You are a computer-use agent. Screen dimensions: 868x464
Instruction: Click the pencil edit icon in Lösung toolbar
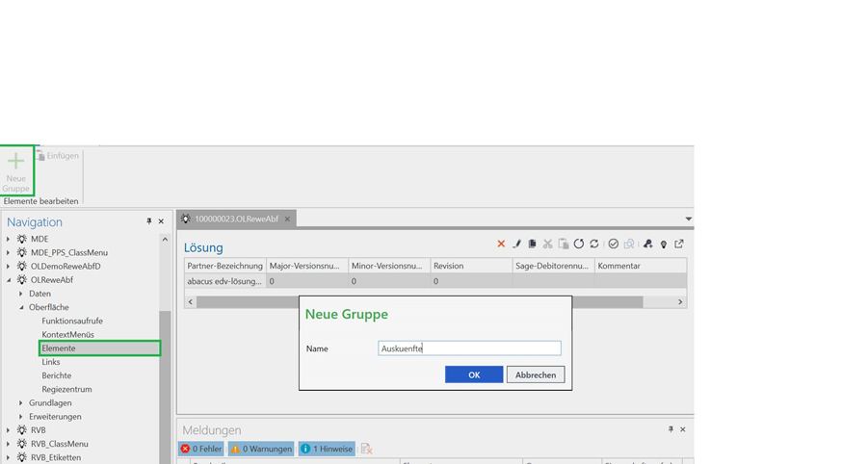(516, 245)
